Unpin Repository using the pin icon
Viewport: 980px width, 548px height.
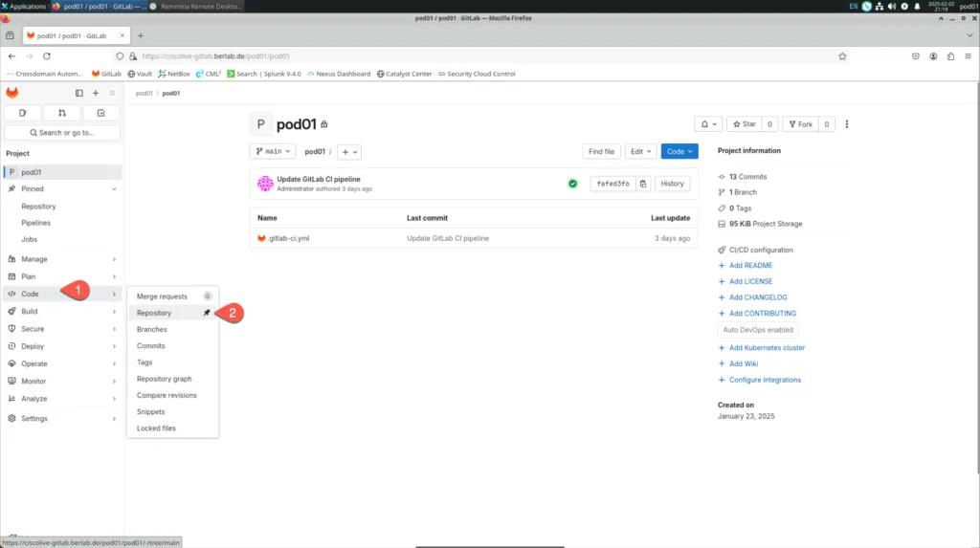[206, 313]
